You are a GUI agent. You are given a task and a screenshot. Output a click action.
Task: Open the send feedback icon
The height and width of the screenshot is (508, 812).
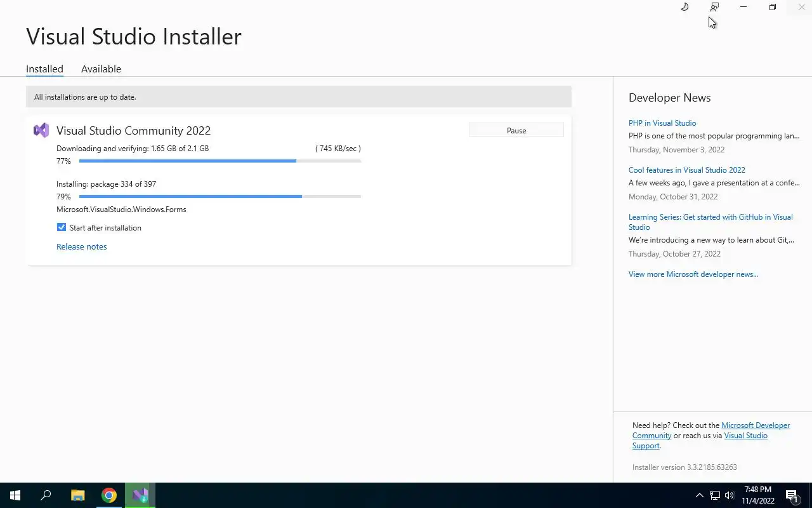pos(714,7)
